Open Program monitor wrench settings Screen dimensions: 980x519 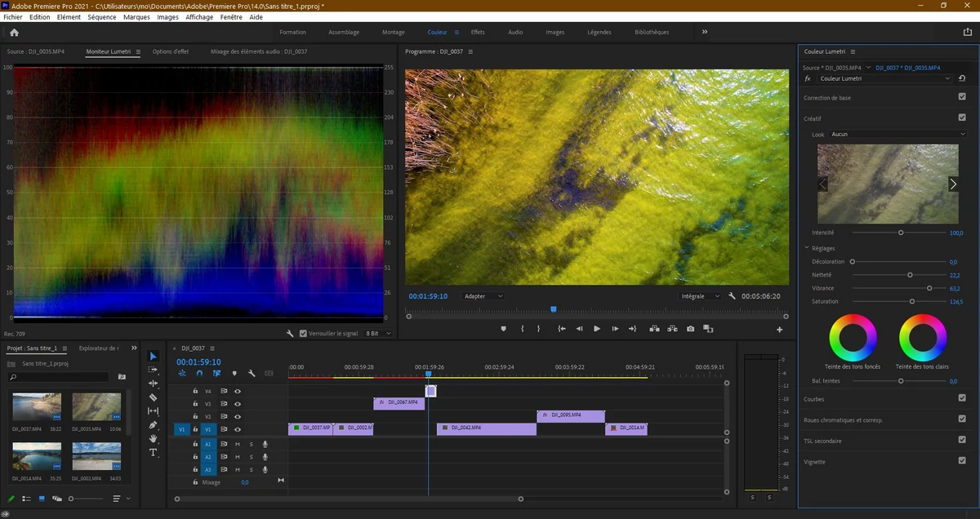coord(732,296)
